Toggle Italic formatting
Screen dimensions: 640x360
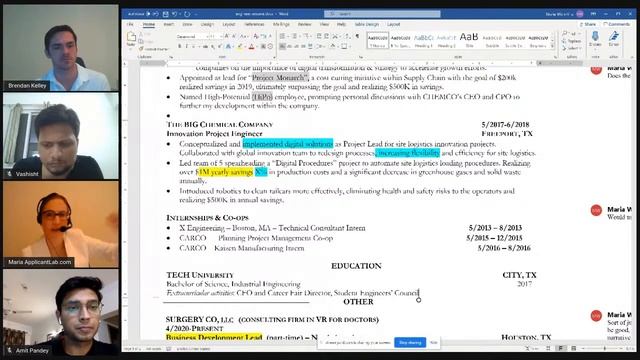tap(187, 47)
